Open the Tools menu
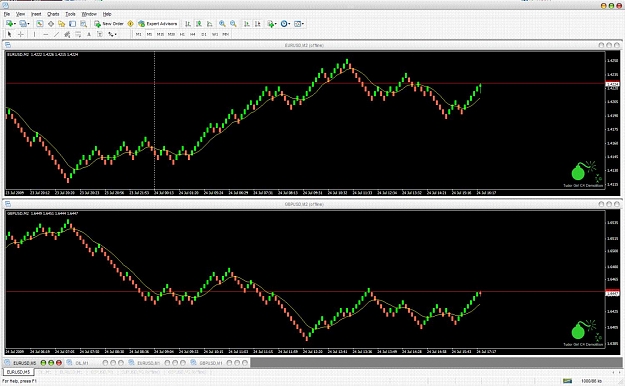 pyautogui.click(x=71, y=14)
